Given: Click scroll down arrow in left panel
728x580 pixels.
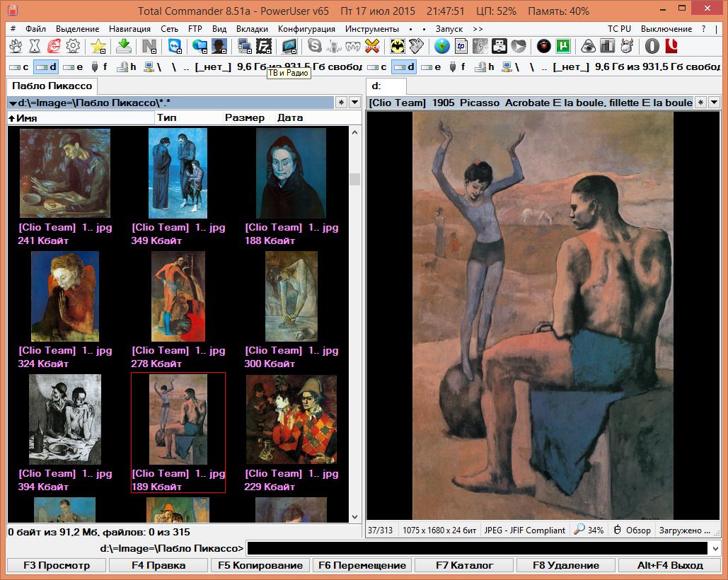Looking at the screenshot, I should point(354,516).
